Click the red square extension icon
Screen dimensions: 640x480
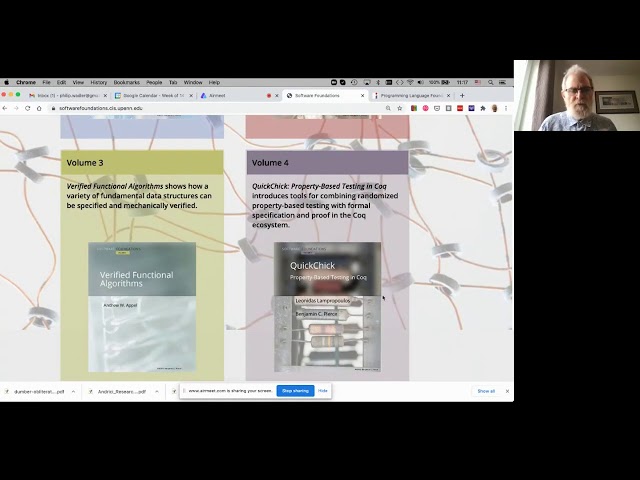tap(460, 108)
